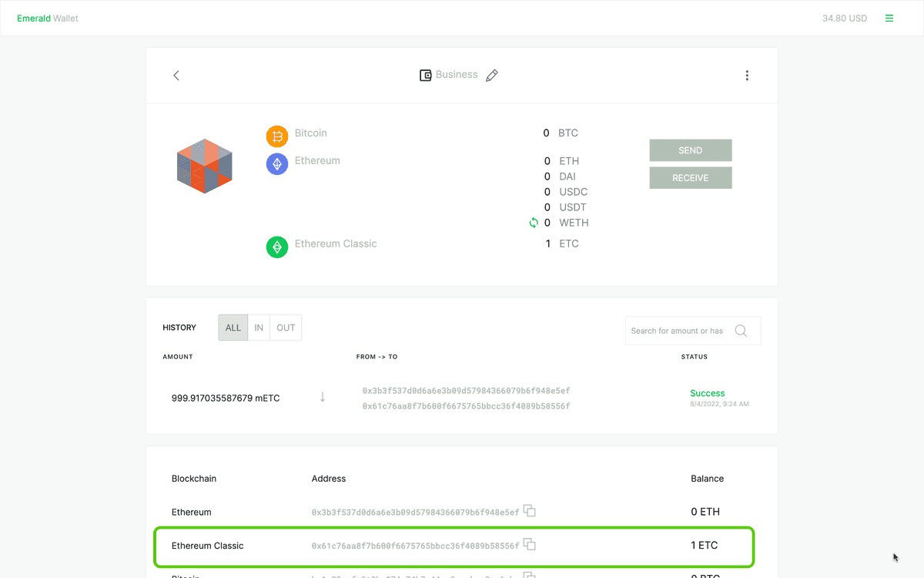Viewport: 924px width, 578px height.
Task: Click the back arrow icon
Action: pos(176,76)
